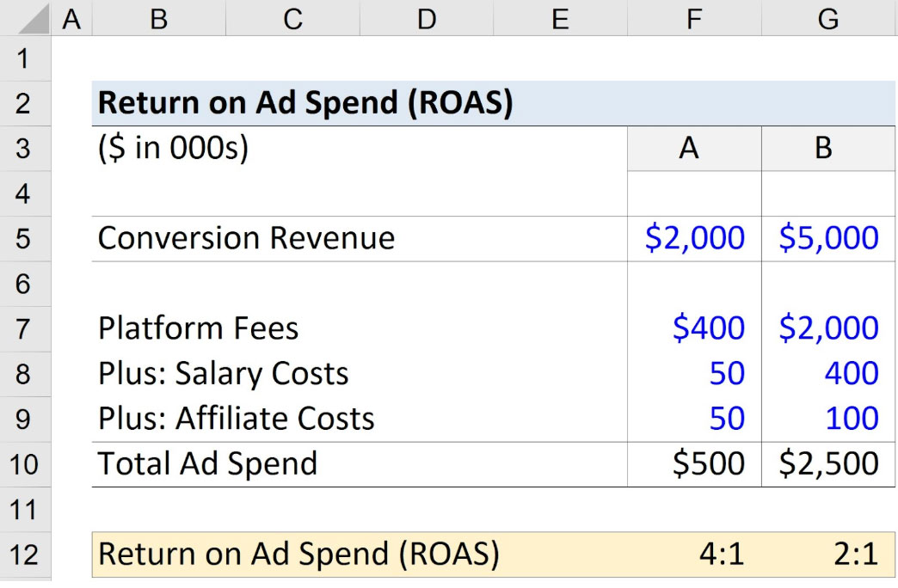Select column G header
898x588 pixels.
829,18
